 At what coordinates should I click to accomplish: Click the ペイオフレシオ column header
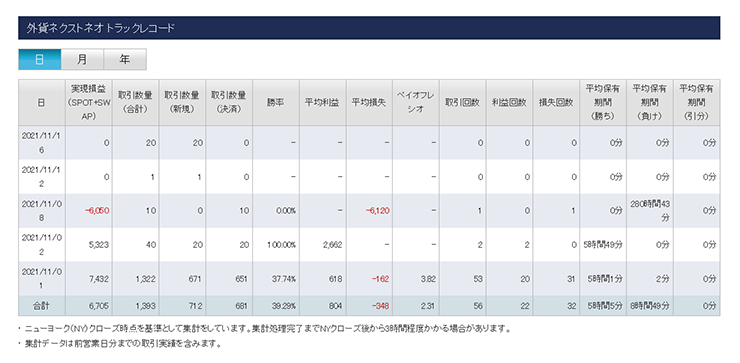416,102
